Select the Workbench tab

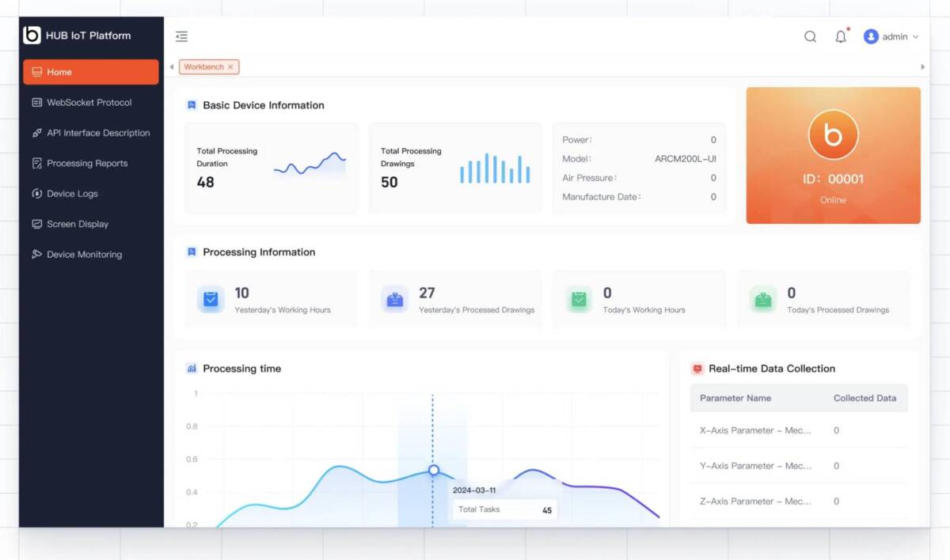point(203,67)
